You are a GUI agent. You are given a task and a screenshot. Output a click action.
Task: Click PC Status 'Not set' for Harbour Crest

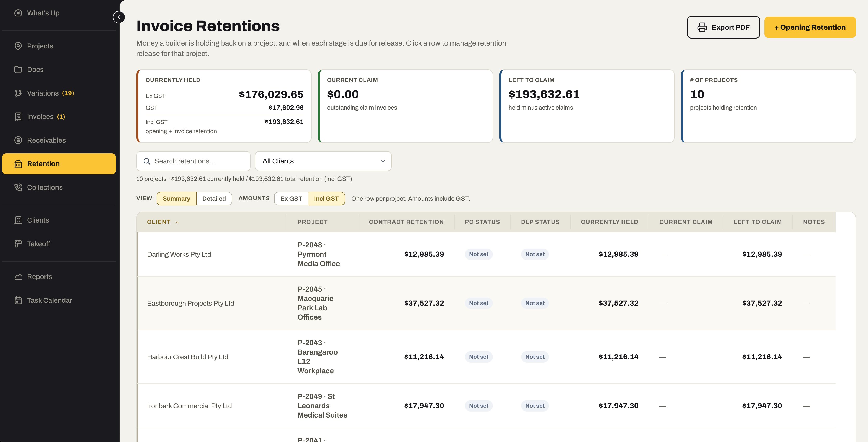(478, 357)
